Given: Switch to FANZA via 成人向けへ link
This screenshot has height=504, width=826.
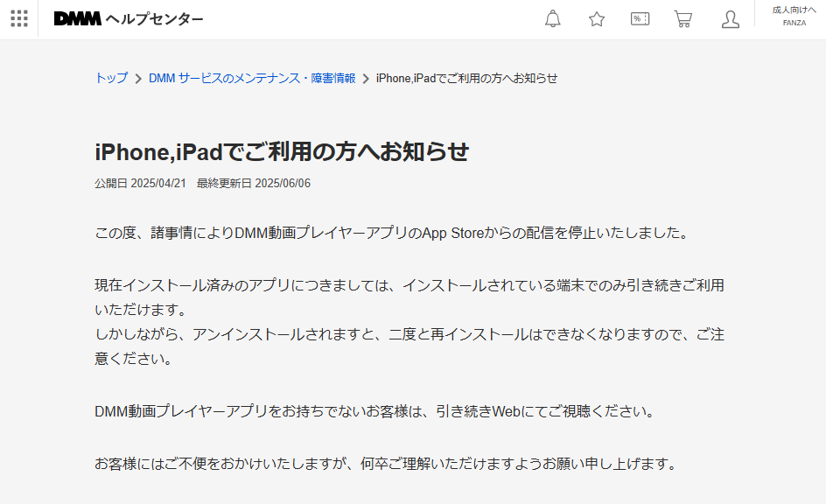Looking at the screenshot, I should pyautogui.click(x=793, y=10).
